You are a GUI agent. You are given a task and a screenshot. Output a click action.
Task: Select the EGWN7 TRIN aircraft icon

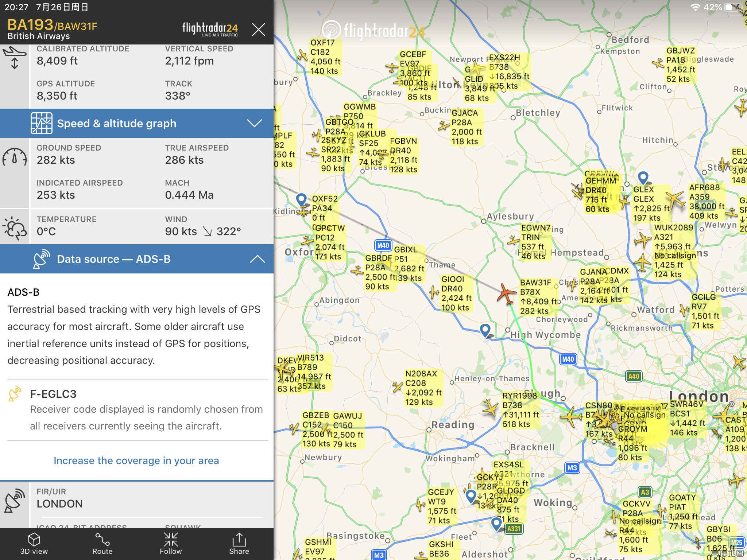[514, 240]
